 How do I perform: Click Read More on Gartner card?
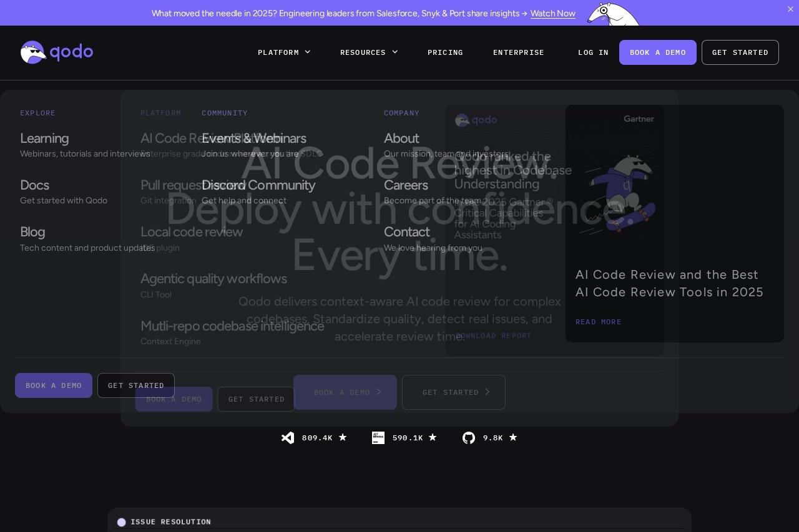pos(598,322)
